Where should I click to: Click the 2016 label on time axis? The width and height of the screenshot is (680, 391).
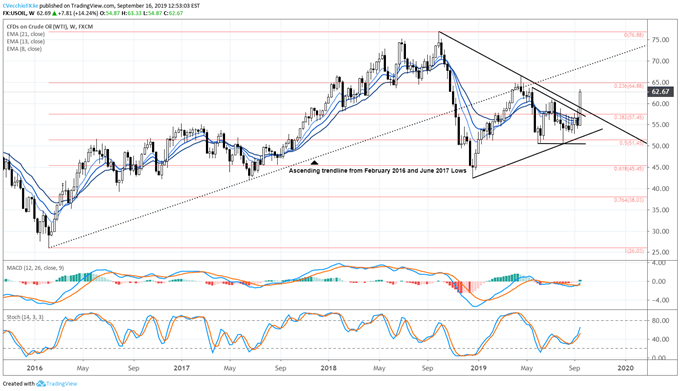(35, 368)
